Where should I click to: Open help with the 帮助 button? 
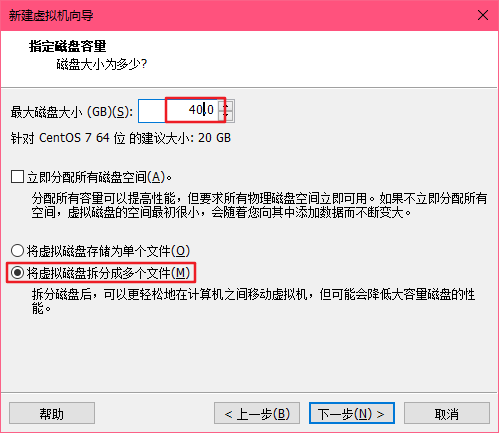(x=52, y=413)
